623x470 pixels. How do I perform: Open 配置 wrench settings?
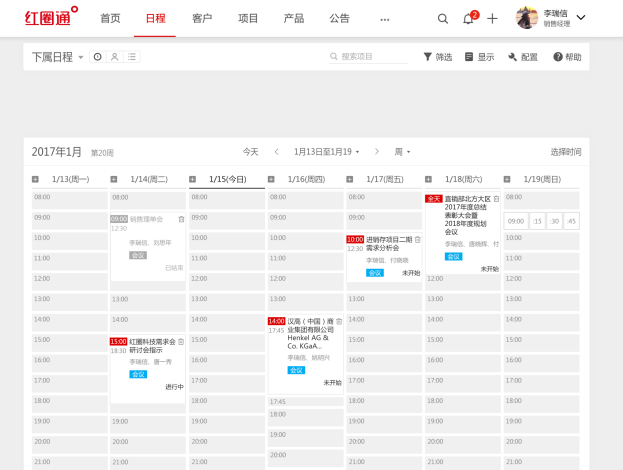point(513,57)
